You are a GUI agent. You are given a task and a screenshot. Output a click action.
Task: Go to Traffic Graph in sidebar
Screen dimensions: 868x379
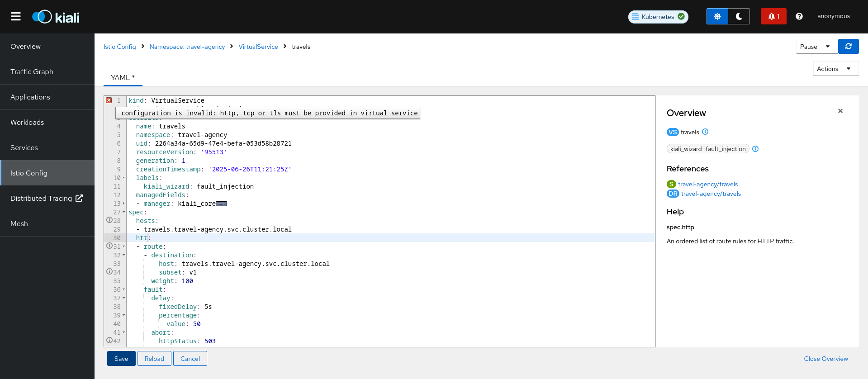32,72
